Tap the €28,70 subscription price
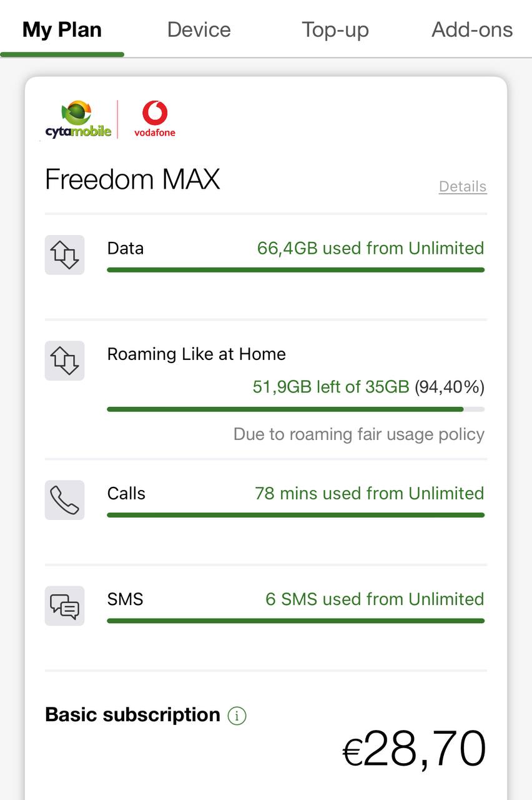The height and width of the screenshot is (800, 532). [x=414, y=748]
